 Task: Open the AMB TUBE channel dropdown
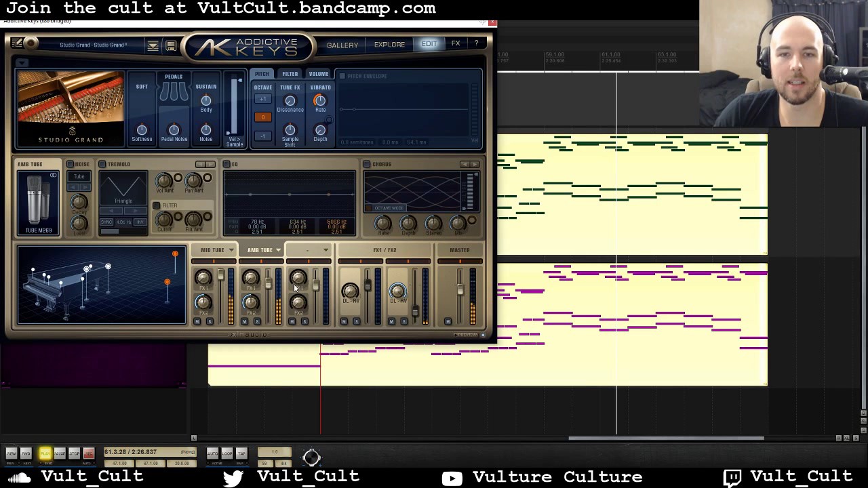(x=278, y=250)
